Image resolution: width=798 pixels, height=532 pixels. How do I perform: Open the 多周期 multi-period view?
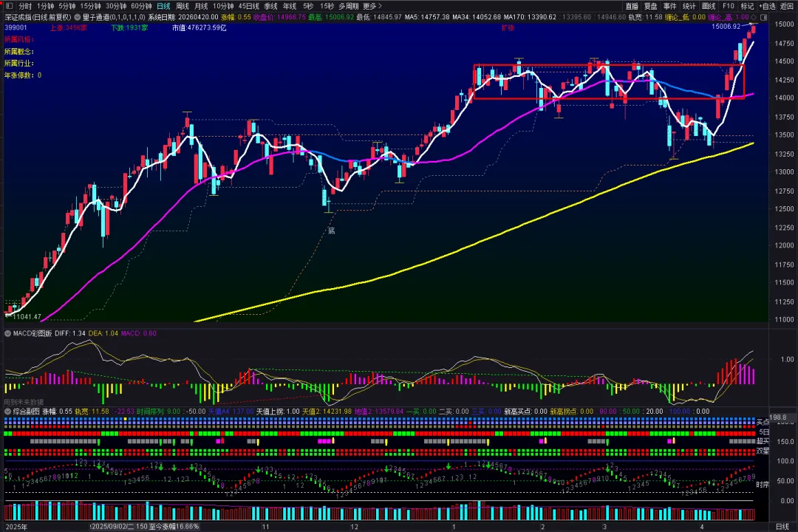coord(349,6)
